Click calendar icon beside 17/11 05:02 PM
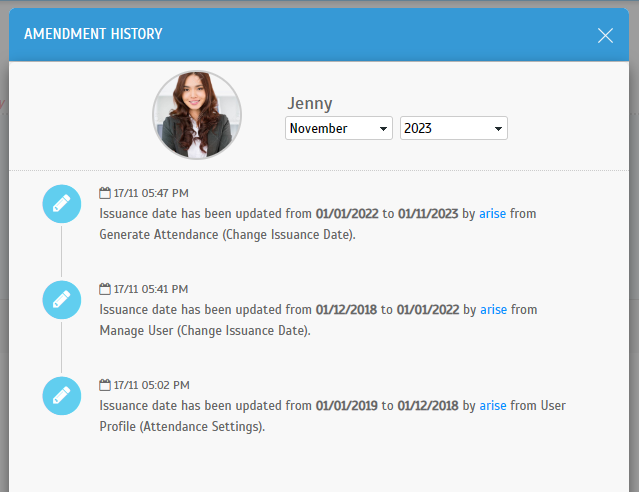This screenshot has height=492, width=639. [x=105, y=385]
